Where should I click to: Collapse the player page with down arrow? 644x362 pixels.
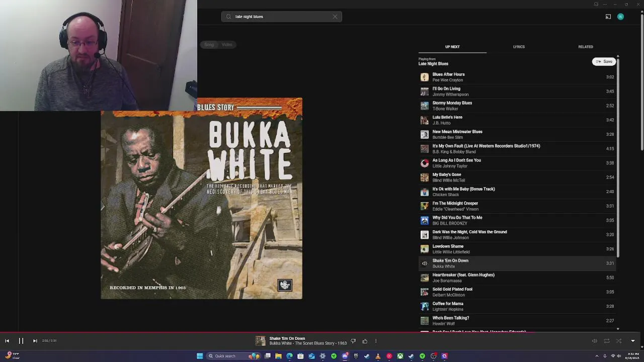tap(633, 341)
